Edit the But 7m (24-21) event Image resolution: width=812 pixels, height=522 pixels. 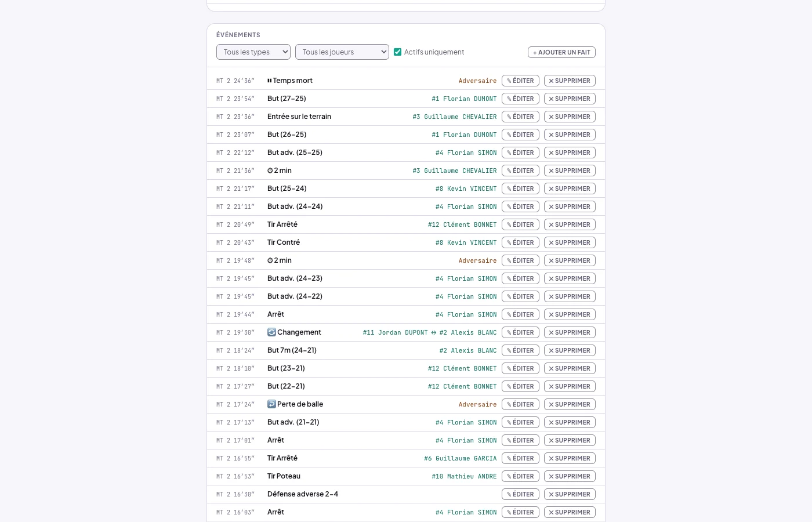pos(521,350)
